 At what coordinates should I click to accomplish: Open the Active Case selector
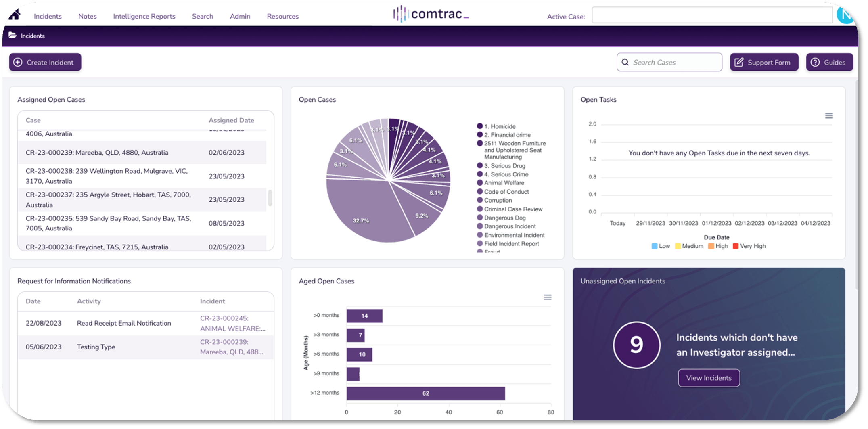(x=712, y=15)
